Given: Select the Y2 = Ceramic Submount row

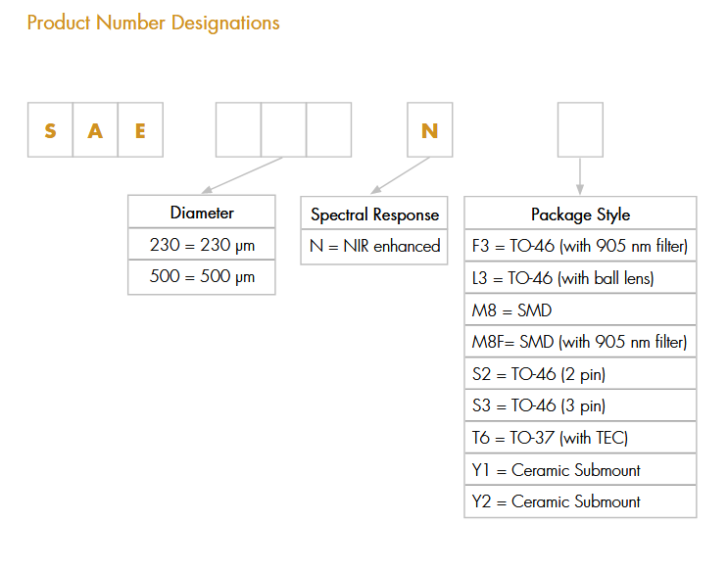Looking at the screenshot, I should pos(580,501).
